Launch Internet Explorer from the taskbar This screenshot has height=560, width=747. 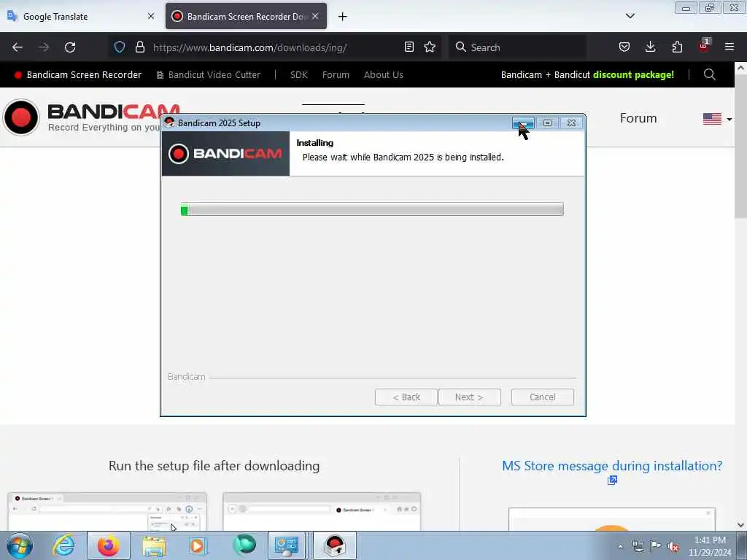pos(64,545)
